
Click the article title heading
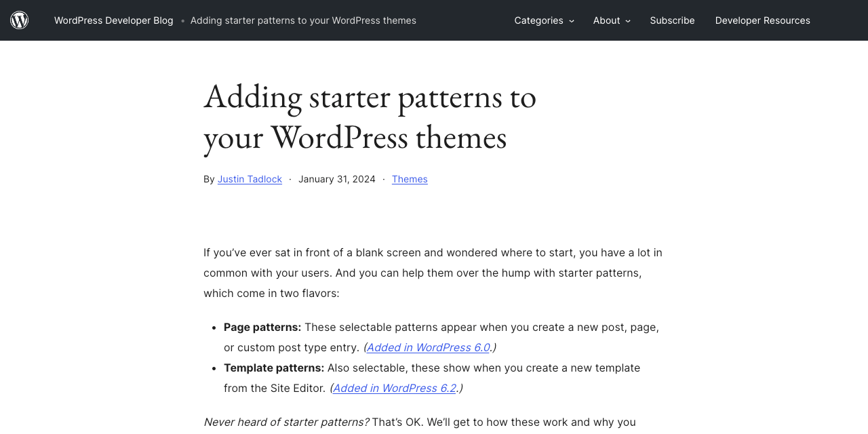[x=370, y=116]
